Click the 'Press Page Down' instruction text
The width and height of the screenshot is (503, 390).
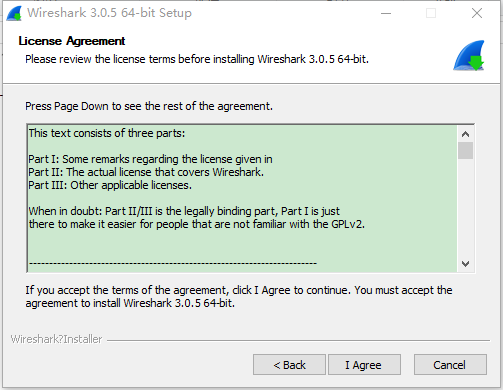pyautogui.click(x=149, y=106)
